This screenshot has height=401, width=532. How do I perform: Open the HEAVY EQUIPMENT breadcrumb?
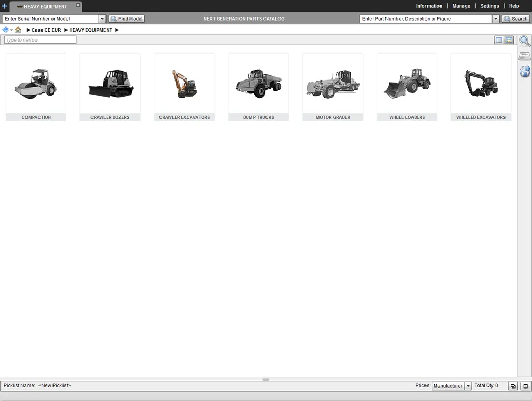coord(90,30)
